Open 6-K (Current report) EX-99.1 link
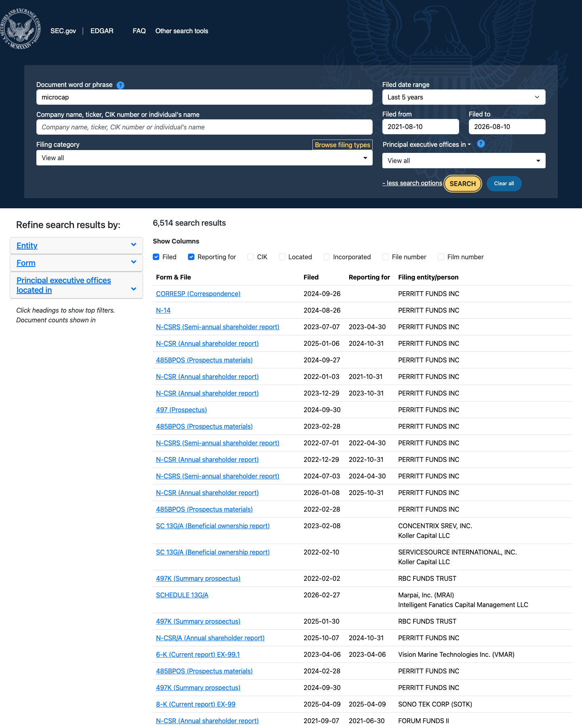This screenshot has height=728, width=582. click(x=198, y=654)
